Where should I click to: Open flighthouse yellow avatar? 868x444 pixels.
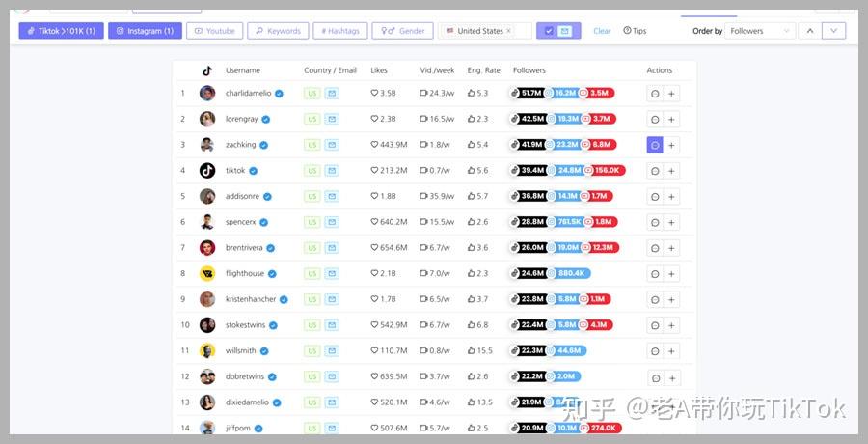click(x=207, y=273)
